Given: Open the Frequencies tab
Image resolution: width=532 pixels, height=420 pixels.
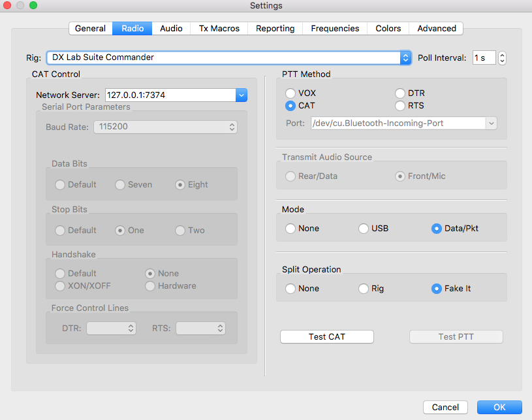Looking at the screenshot, I should pyautogui.click(x=335, y=28).
